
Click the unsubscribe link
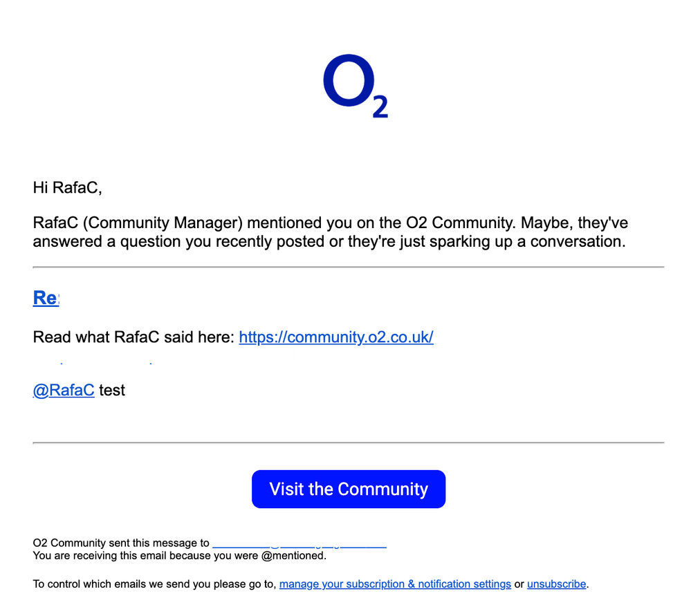coord(556,584)
